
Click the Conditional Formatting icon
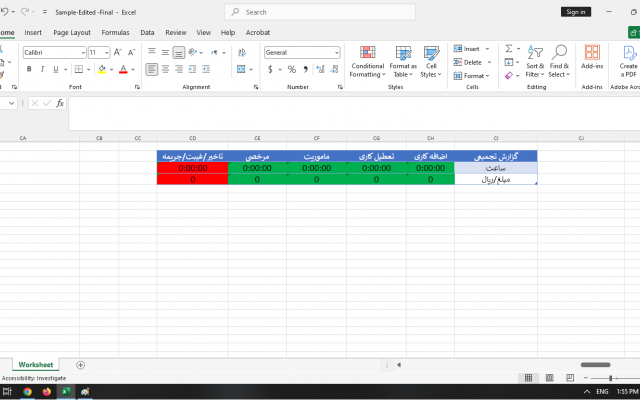367,53
